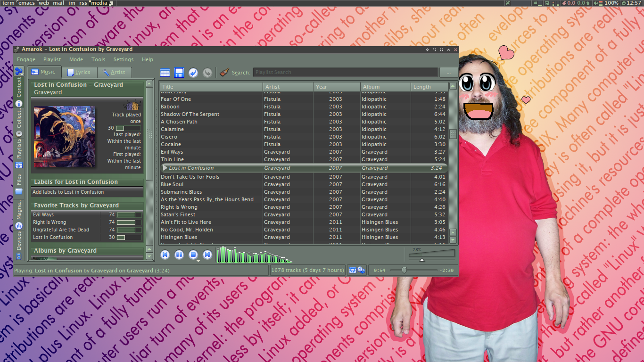The height and width of the screenshot is (362, 644).
Task: Click in the Playlist Search field
Action: click(346, 72)
